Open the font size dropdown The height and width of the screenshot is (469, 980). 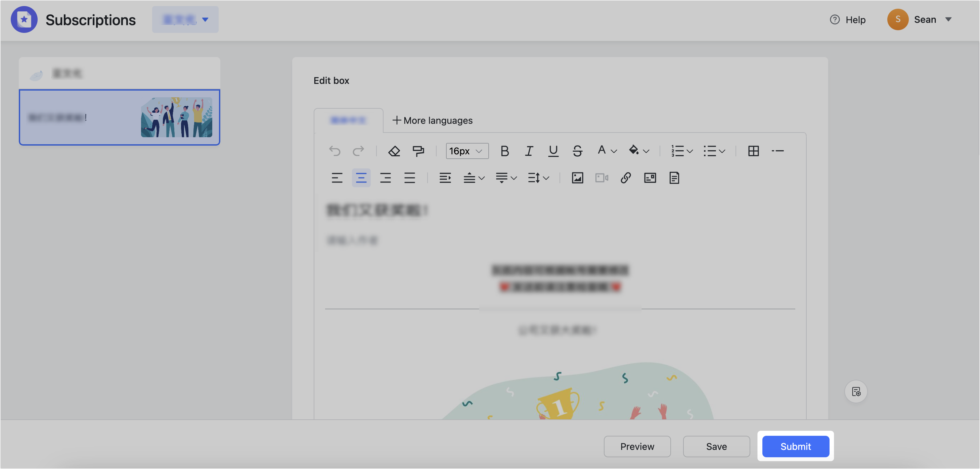(x=467, y=151)
